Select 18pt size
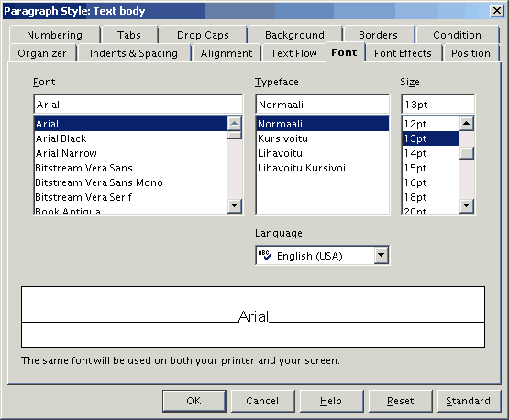 pyautogui.click(x=431, y=197)
